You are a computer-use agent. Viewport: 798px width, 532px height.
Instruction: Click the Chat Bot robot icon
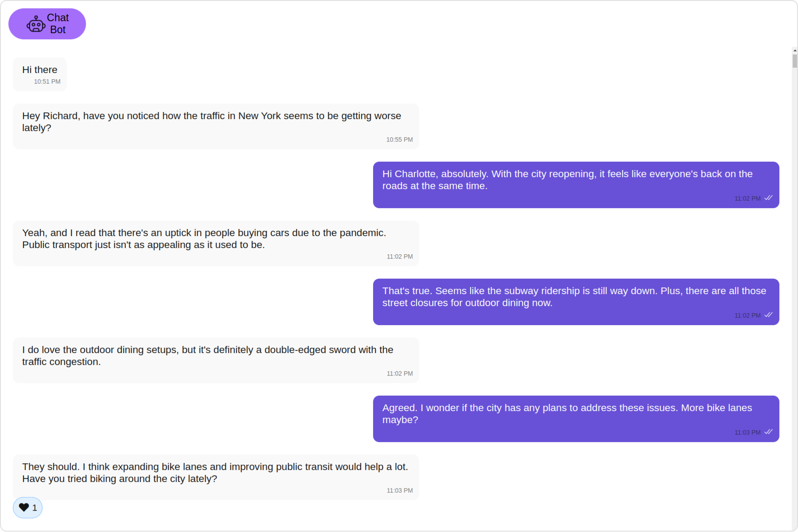36,24
